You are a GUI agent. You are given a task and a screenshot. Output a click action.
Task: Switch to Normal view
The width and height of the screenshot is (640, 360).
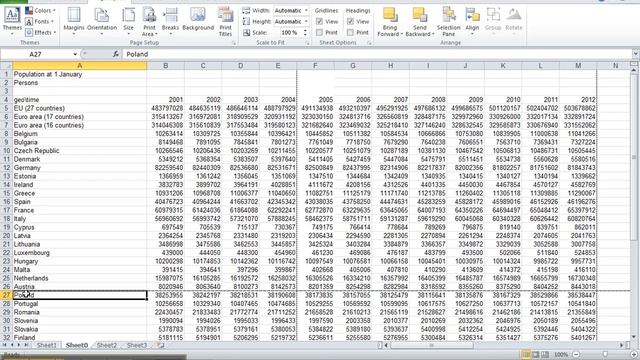point(526,354)
